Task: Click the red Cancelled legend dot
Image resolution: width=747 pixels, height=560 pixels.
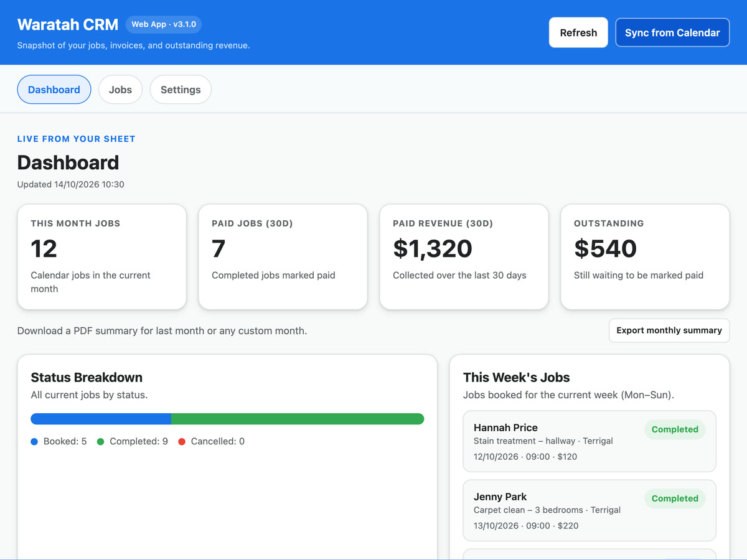Action: click(x=182, y=442)
